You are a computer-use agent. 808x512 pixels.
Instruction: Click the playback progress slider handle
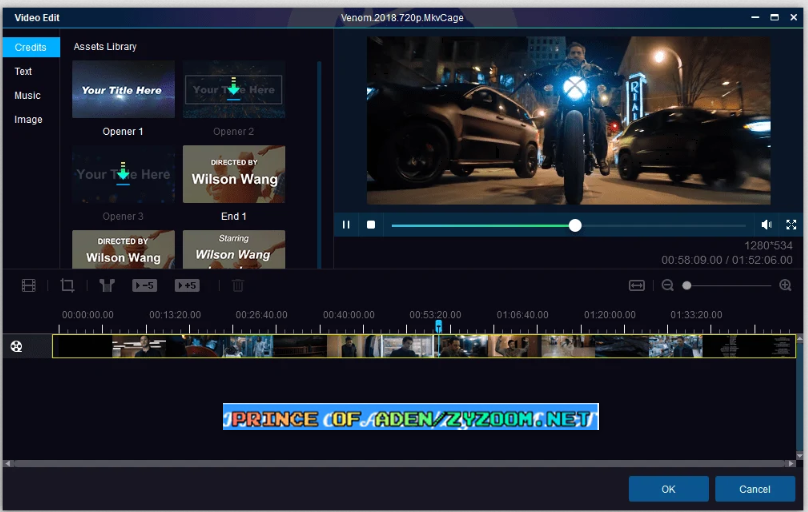click(x=575, y=225)
